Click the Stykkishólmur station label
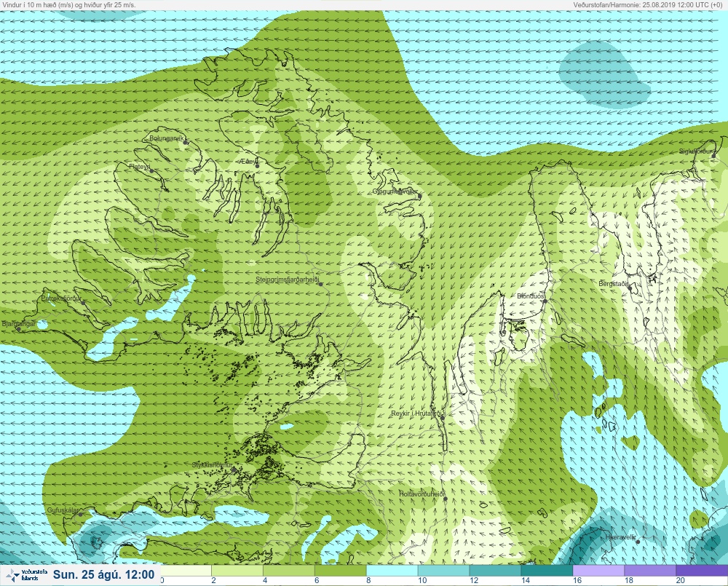Viewport: 728px width, 586px height. (x=212, y=465)
